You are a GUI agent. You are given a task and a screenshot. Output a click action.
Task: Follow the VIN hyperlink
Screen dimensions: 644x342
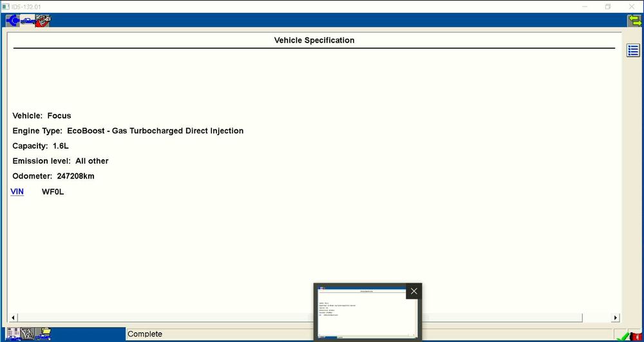tap(17, 192)
